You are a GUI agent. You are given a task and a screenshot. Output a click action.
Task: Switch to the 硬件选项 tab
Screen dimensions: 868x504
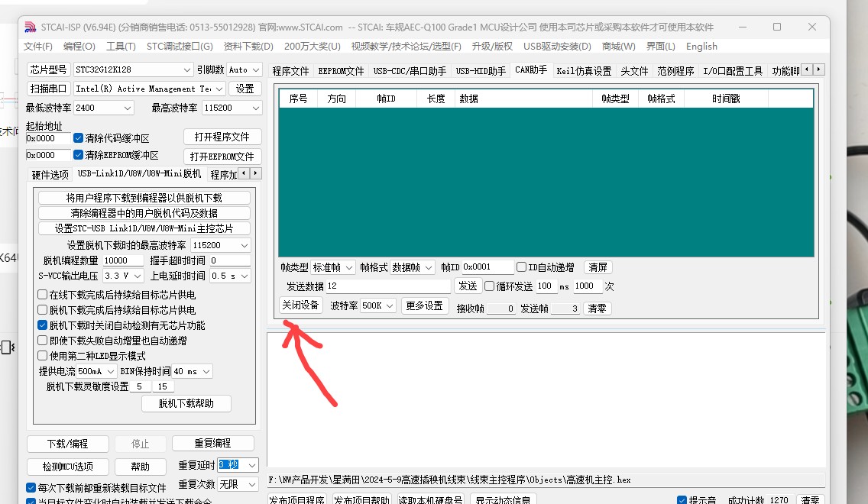(x=50, y=175)
